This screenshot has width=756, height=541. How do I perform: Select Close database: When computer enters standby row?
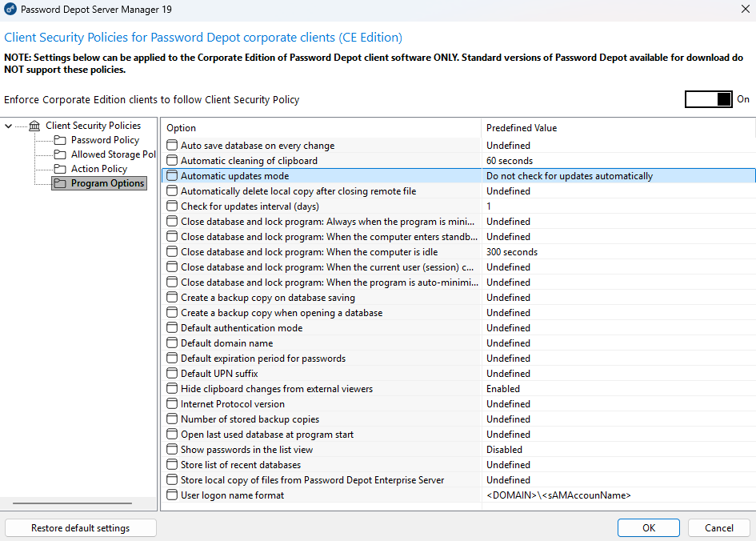coord(458,237)
